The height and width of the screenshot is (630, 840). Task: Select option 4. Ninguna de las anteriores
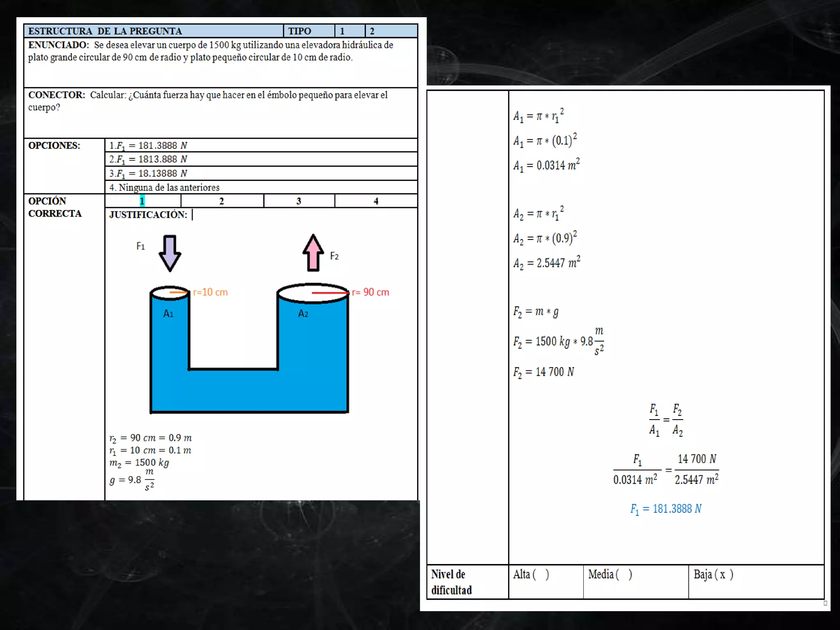click(164, 187)
